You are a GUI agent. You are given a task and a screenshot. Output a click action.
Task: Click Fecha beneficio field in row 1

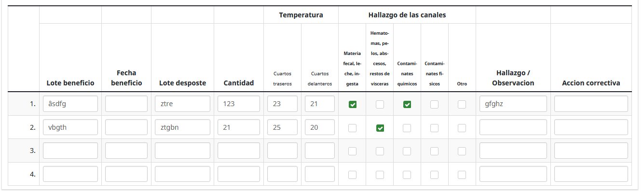126,104
